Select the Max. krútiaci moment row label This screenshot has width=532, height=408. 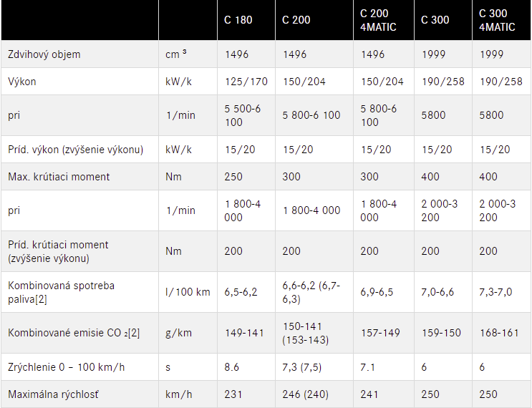[59, 177]
